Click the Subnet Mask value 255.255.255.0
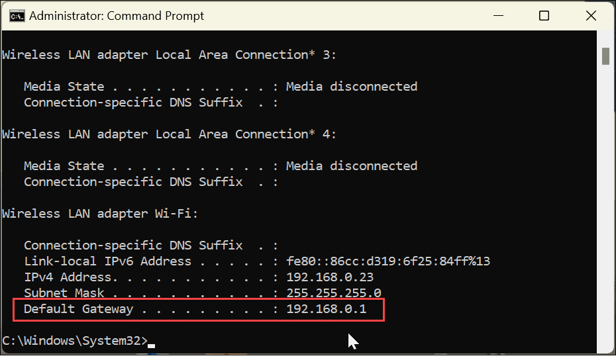Viewport: 616px width, 364px height. click(333, 293)
